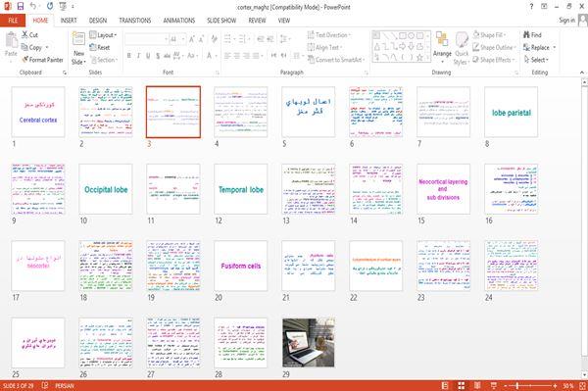This screenshot has height=391, width=588.
Task: Click Reset slide layout
Action: (x=100, y=48)
